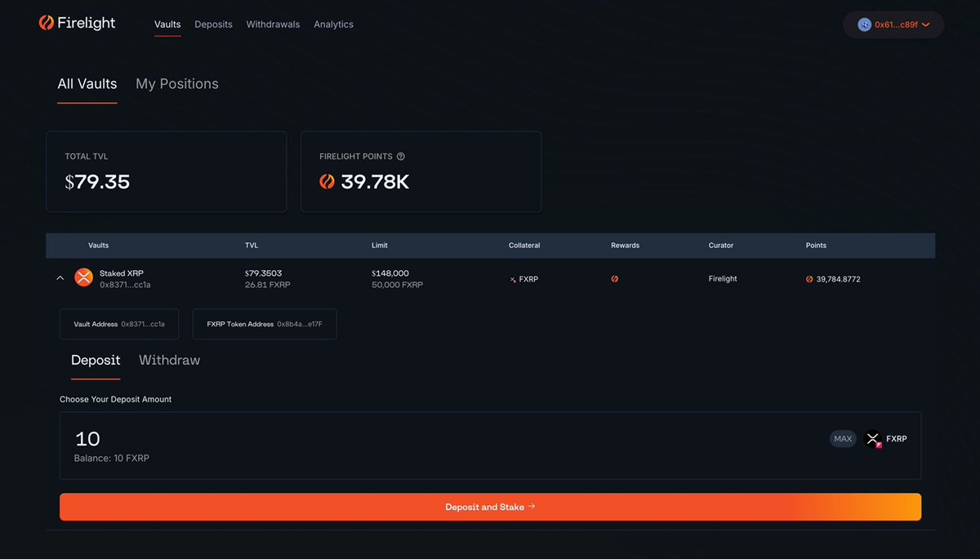Viewport: 980px width, 559px height.
Task: Select the FXRP collateral icon in the vault row
Action: pyautogui.click(x=513, y=278)
